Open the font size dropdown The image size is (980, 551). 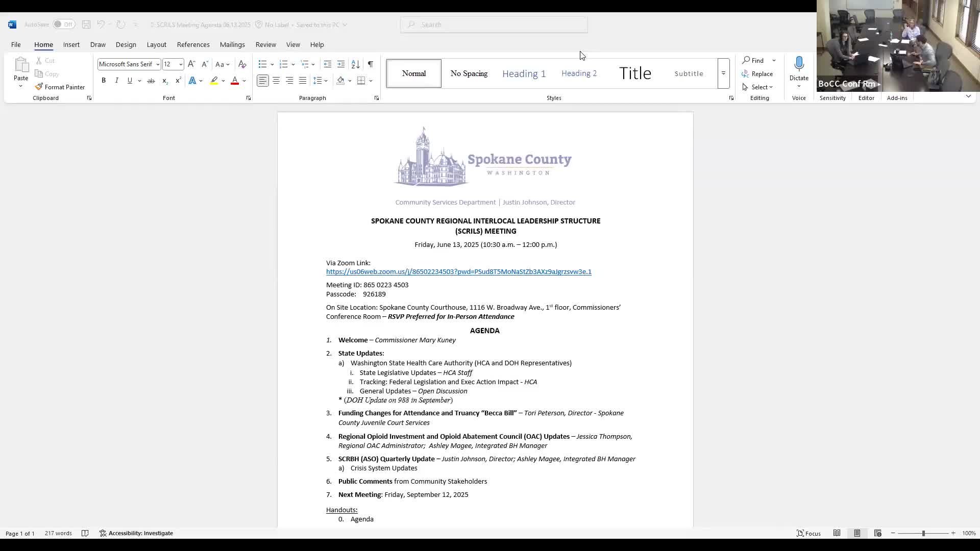pyautogui.click(x=181, y=64)
